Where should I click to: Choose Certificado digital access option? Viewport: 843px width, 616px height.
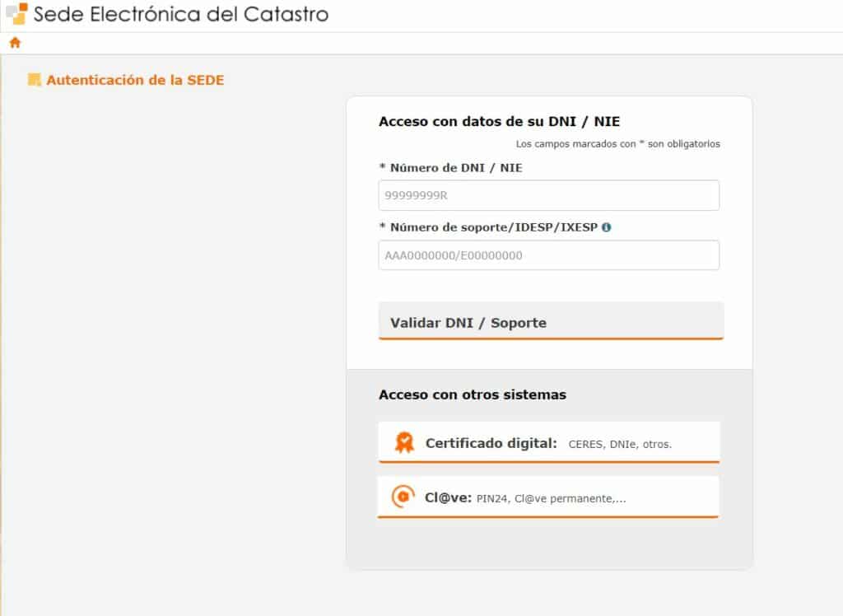click(x=549, y=442)
